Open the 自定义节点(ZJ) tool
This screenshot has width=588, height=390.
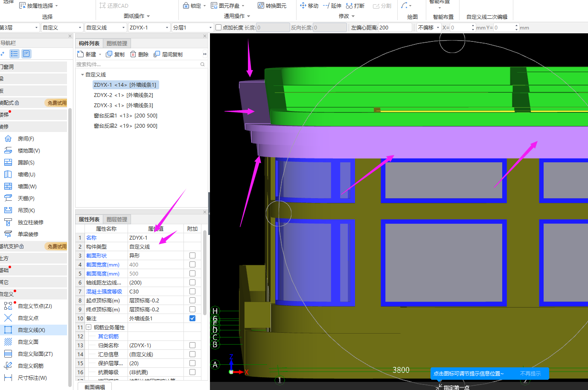point(35,306)
